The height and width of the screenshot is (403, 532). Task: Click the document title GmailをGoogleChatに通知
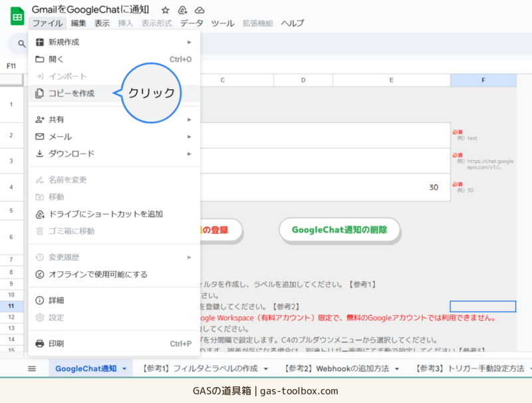[x=90, y=9]
